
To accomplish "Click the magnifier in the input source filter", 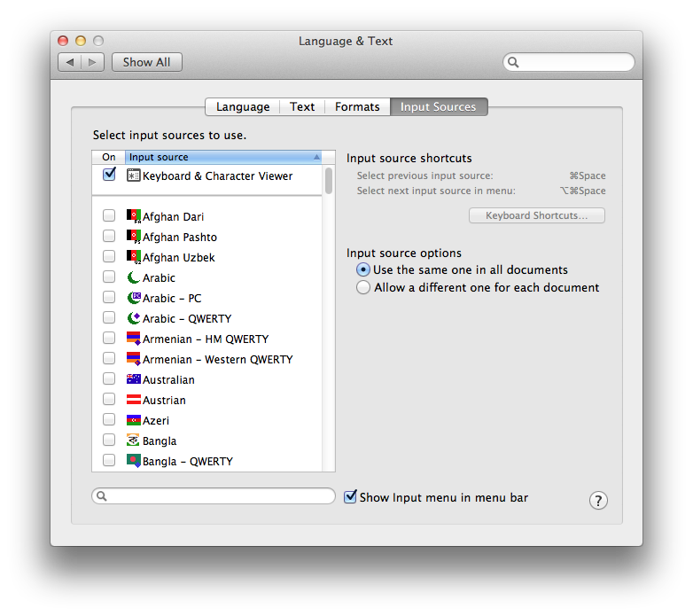I will (x=102, y=495).
